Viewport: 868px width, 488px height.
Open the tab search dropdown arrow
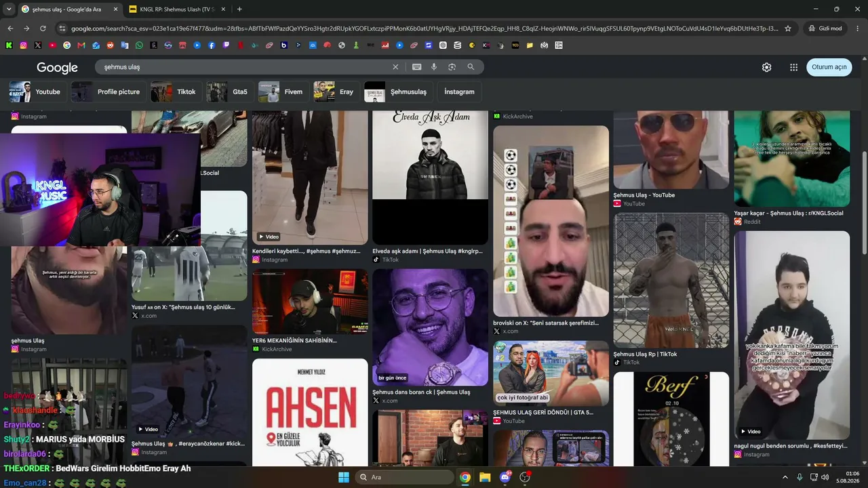[x=9, y=9]
